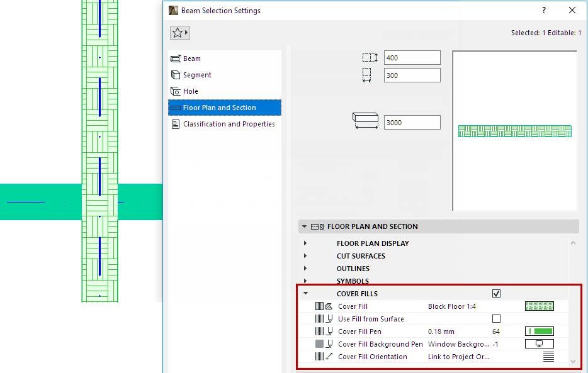
Task: Select the Beam page
Action: coord(225,58)
